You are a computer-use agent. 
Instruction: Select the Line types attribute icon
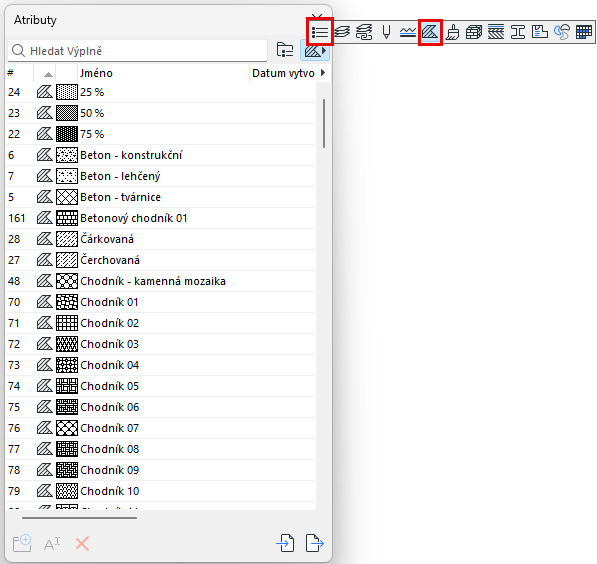coord(408,32)
